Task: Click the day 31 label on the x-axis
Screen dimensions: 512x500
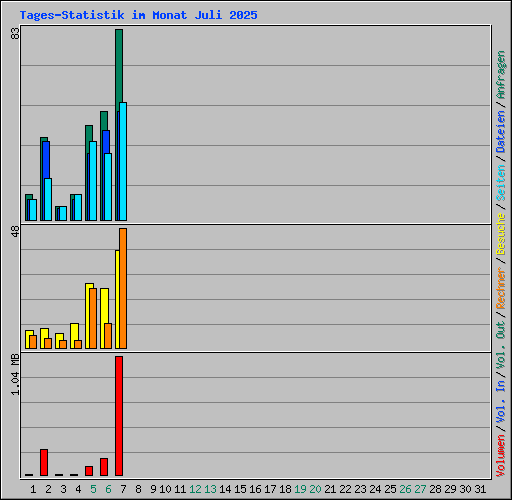Action: 480,489
